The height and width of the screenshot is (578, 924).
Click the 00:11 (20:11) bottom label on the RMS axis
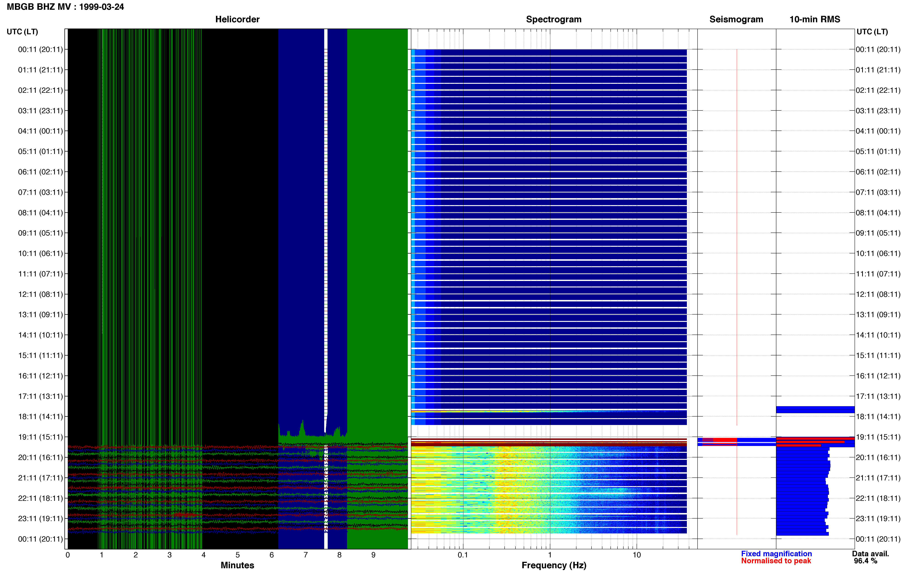[878, 539]
